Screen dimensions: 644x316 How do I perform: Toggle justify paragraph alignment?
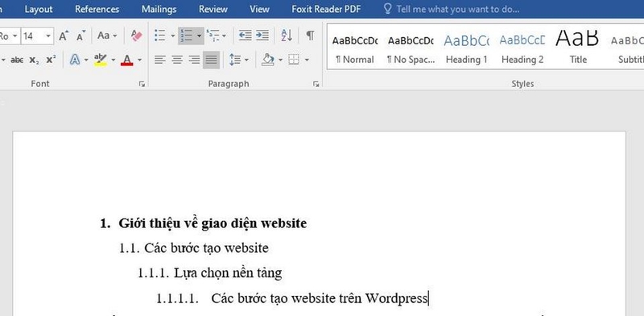(x=211, y=60)
